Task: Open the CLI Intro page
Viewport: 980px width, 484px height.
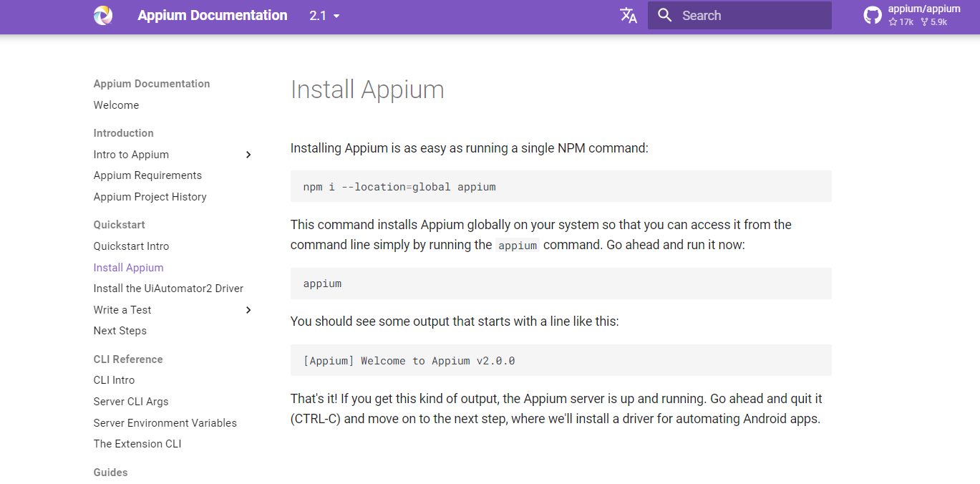Action: click(x=114, y=380)
